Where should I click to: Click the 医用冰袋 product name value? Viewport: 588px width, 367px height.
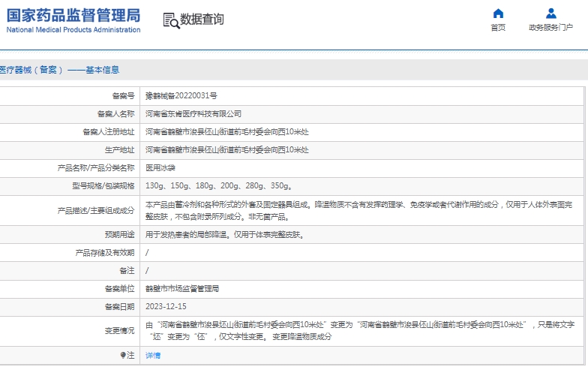pyautogui.click(x=160, y=168)
